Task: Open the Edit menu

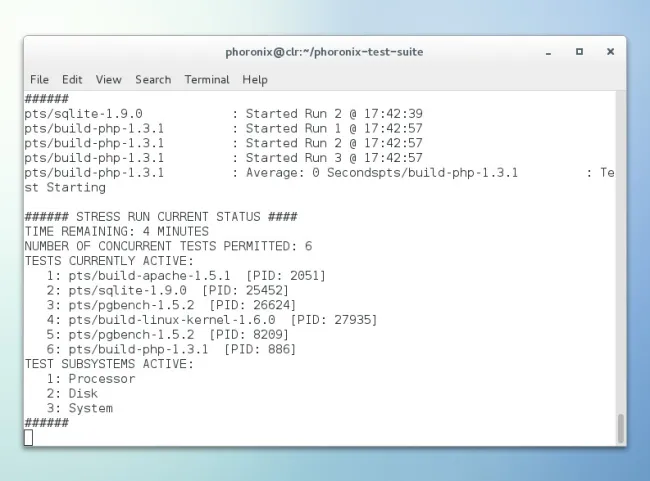Action: point(72,80)
